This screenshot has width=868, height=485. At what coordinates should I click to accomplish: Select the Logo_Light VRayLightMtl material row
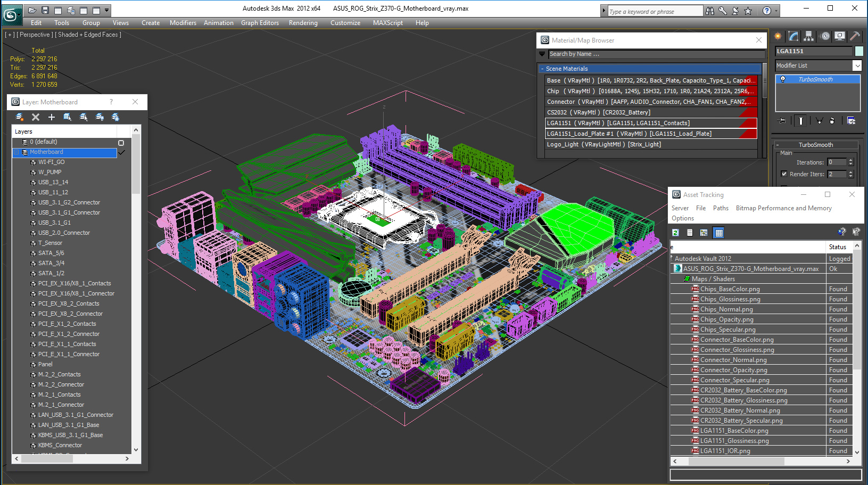pos(651,144)
